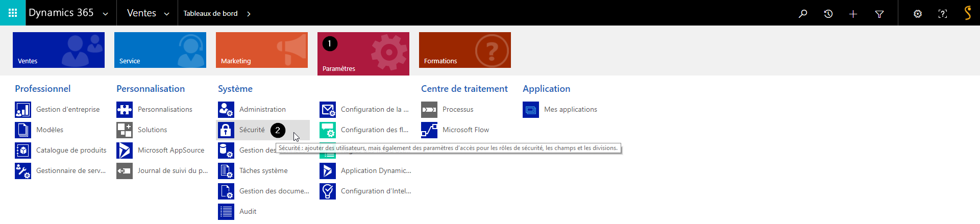Image resolution: width=980 pixels, height=224 pixels.
Task: Click the Configuration de la messagerie icon
Action: (x=328, y=110)
